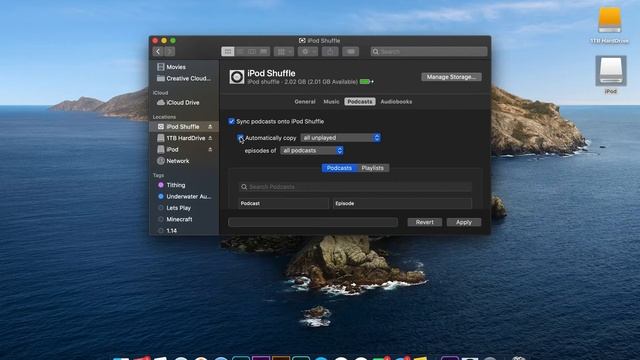
Task: Open the all unplayed dropdown
Action: tap(340, 138)
